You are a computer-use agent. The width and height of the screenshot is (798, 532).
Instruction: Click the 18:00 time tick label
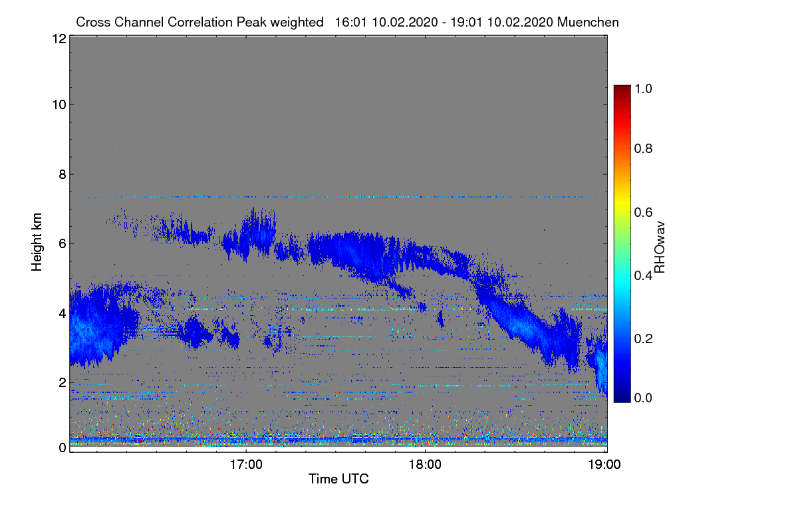[425, 464]
